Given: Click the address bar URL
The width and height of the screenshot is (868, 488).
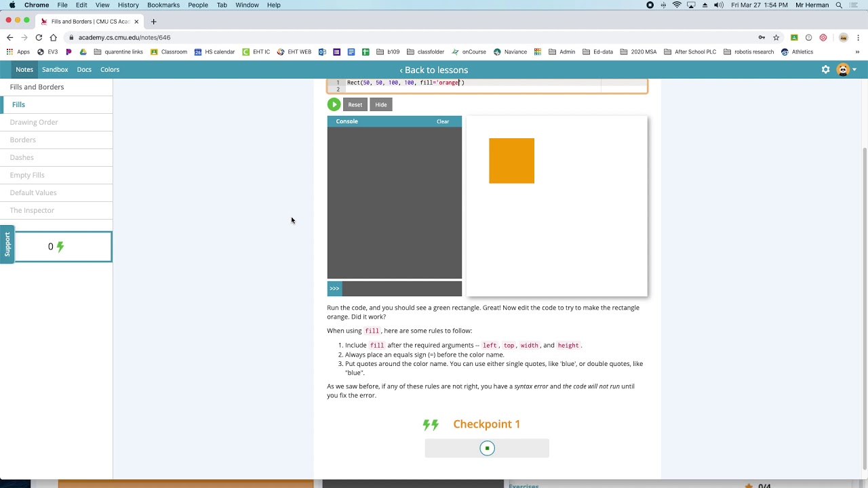Looking at the screenshot, I should [124, 37].
